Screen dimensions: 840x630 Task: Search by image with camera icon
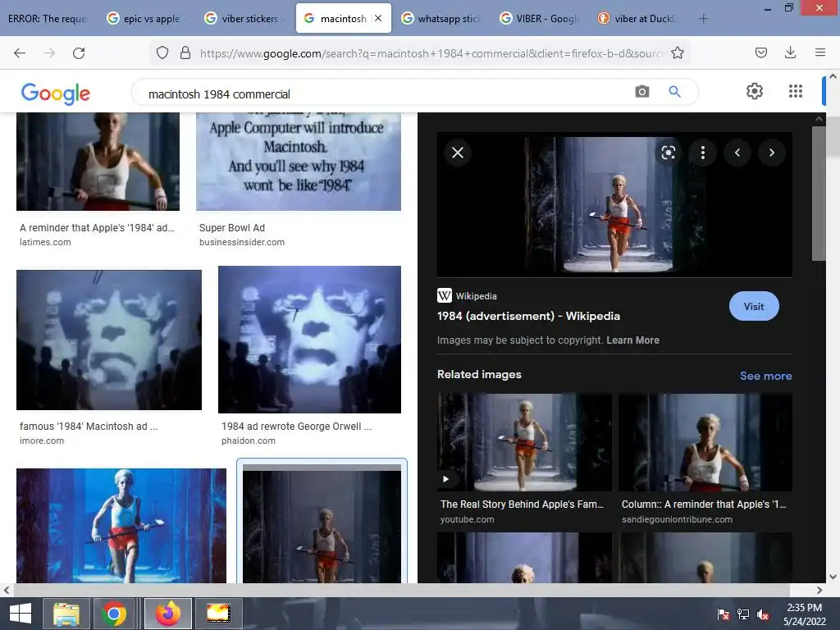coord(641,92)
